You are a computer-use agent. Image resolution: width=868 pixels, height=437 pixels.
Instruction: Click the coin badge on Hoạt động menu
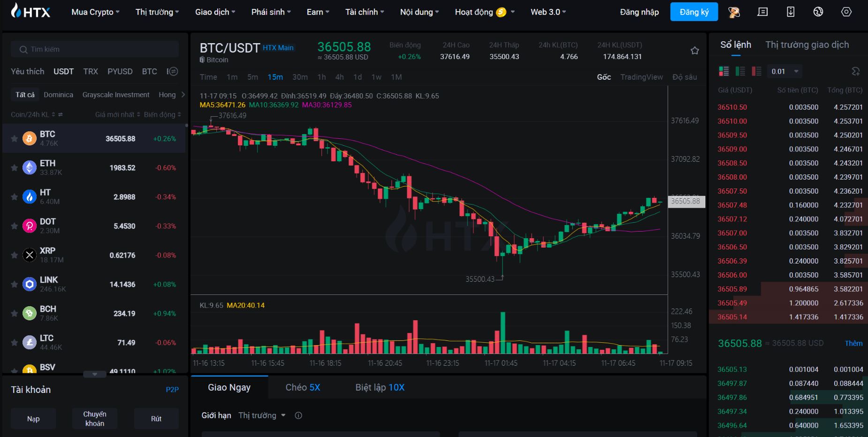(501, 12)
